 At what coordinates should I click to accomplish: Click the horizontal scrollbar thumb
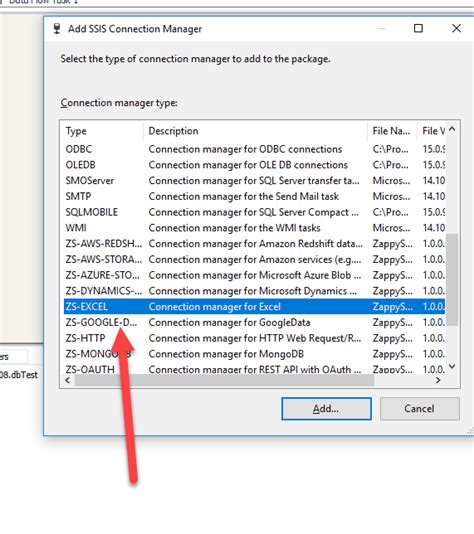pos(224,380)
